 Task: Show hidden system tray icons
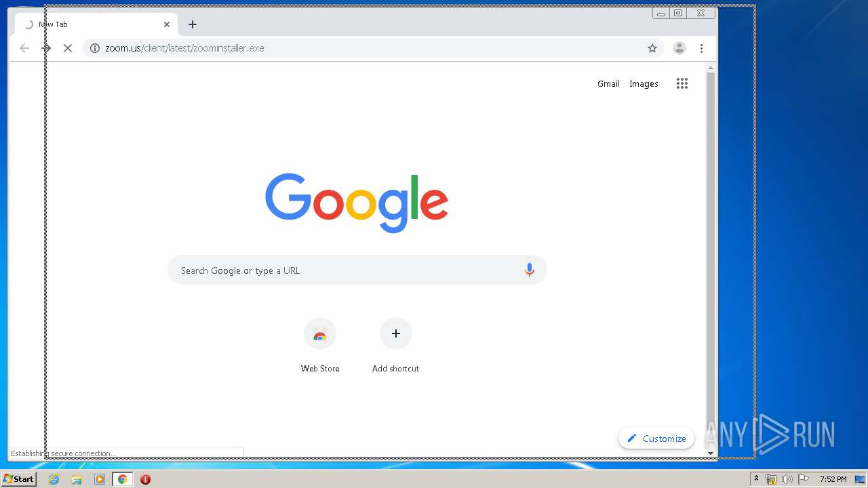pyautogui.click(x=756, y=479)
